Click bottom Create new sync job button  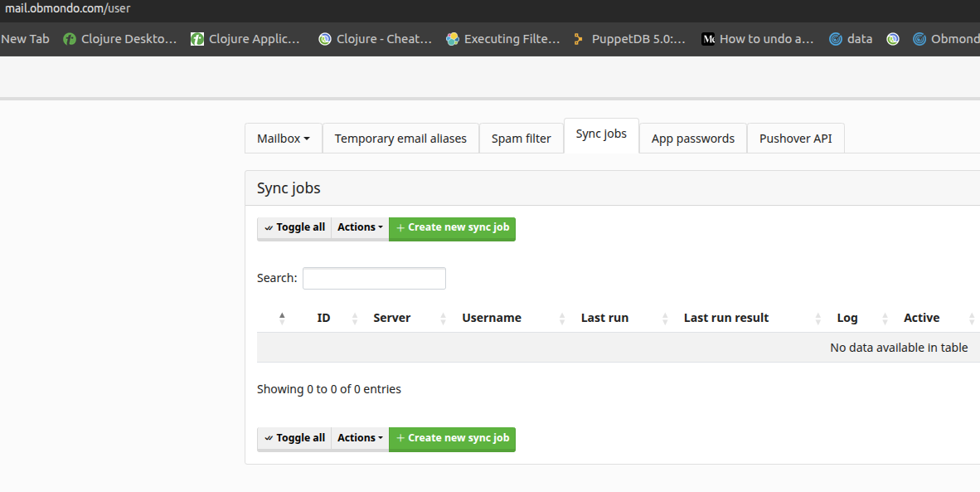pyautogui.click(x=452, y=438)
